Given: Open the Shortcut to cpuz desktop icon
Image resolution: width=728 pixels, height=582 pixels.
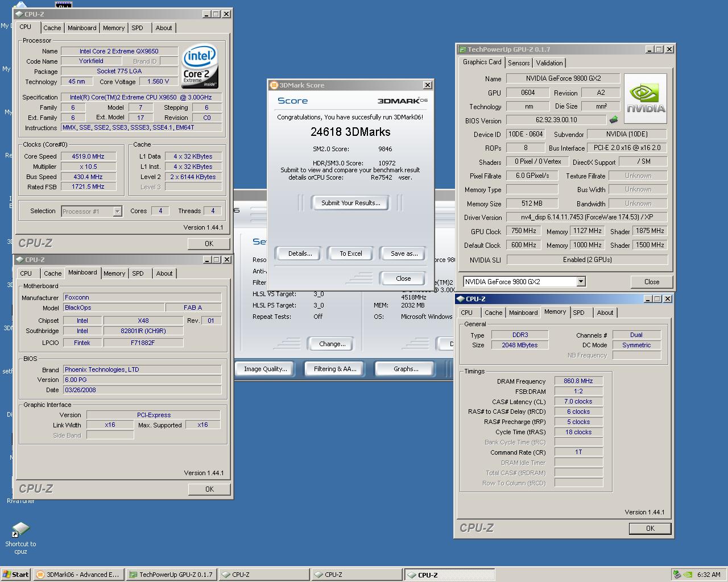Looking at the screenshot, I should (x=20, y=538).
